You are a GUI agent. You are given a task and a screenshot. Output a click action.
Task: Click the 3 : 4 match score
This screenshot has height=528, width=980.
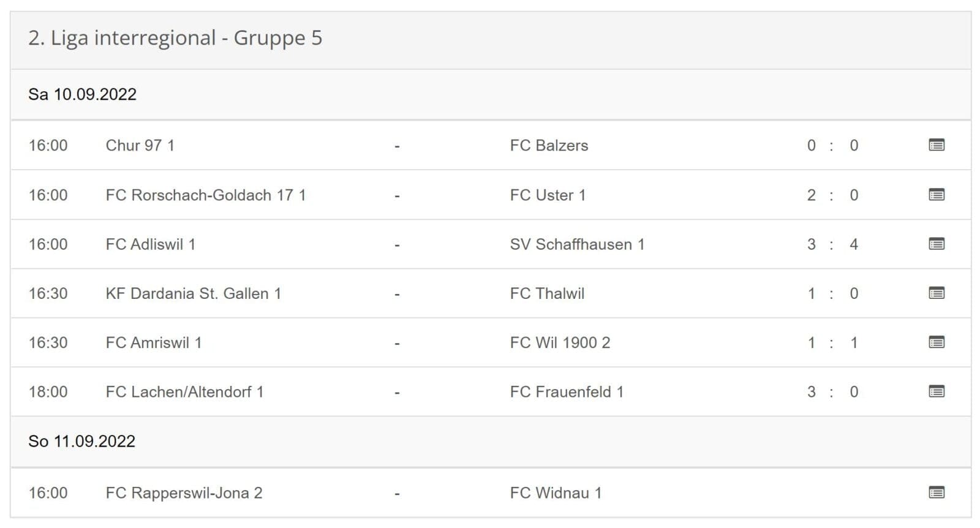coord(832,244)
